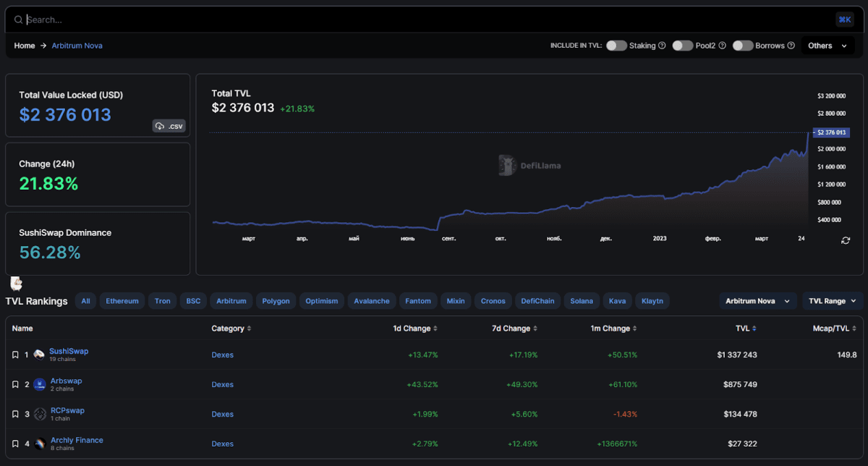Enable Borrows in TVL

tap(743, 46)
